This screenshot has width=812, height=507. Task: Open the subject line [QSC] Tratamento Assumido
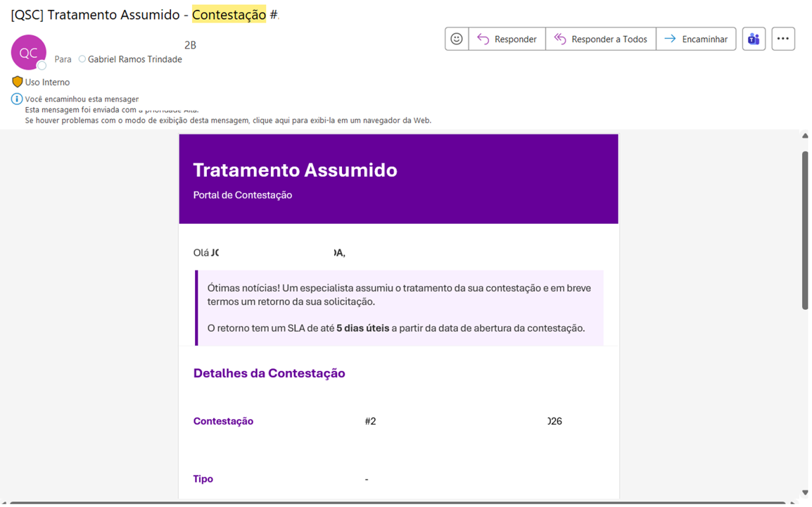[x=91, y=13]
